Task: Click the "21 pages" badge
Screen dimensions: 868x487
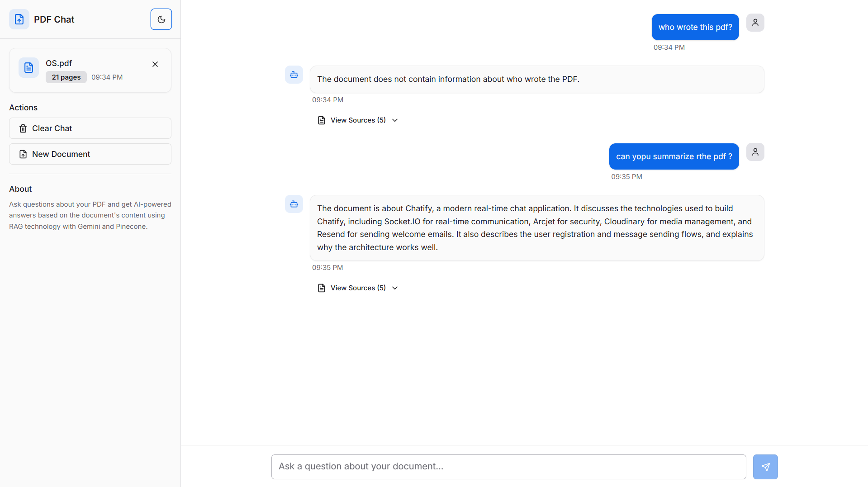Action: pyautogui.click(x=66, y=77)
